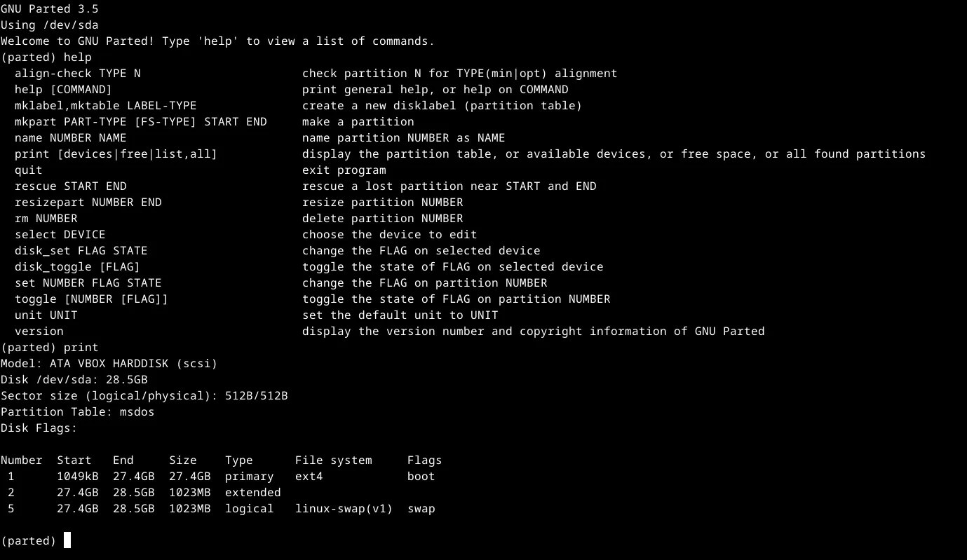Click the 'boot' flag of partition 1

(421, 477)
